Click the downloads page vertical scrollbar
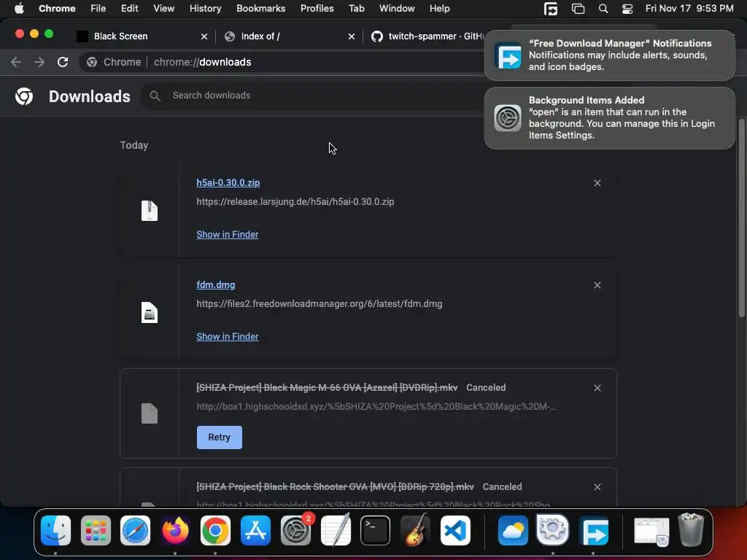The height and width of the screenshot is (560, 747). (741, 217)
